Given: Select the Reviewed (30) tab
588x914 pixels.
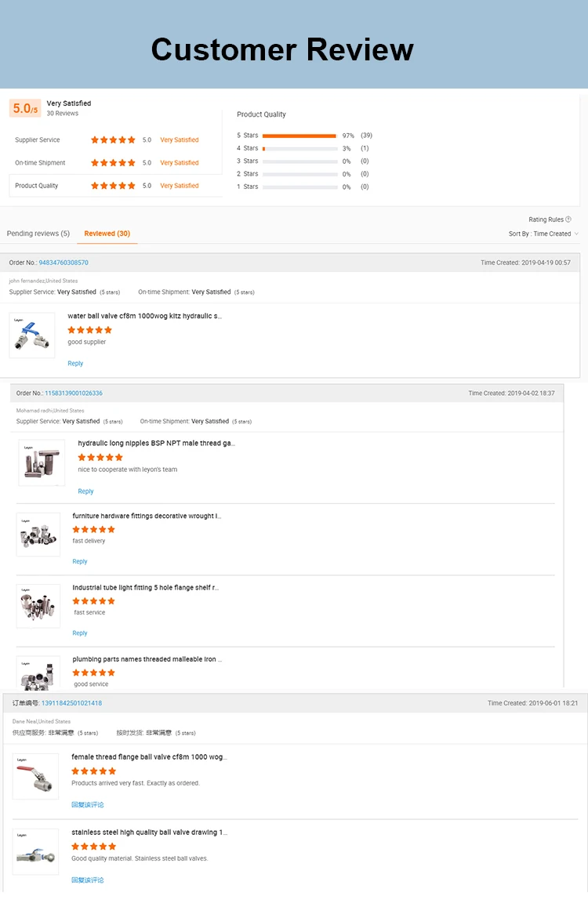Looking at the screenshot, I should click(x=107, y=234).
